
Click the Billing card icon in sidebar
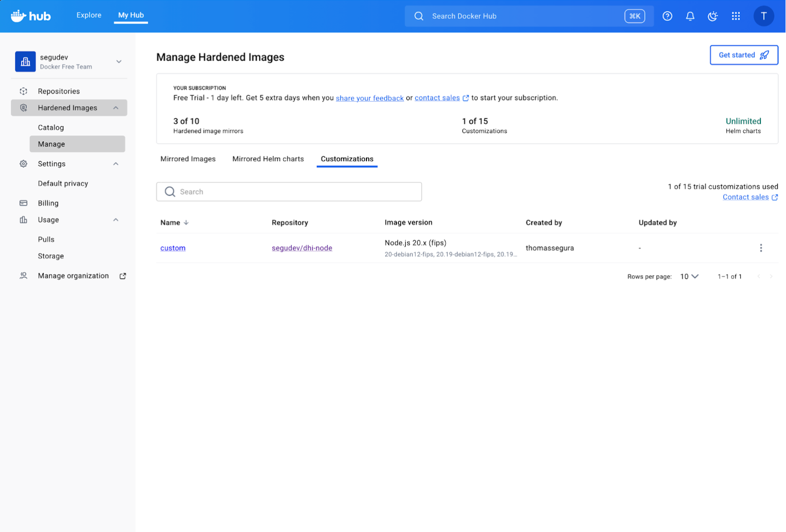pyautogui.click(x=23, y=203)
